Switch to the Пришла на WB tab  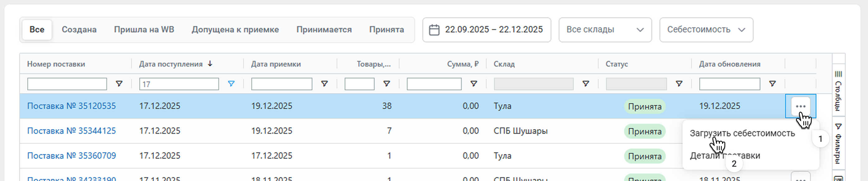(144, 30)
